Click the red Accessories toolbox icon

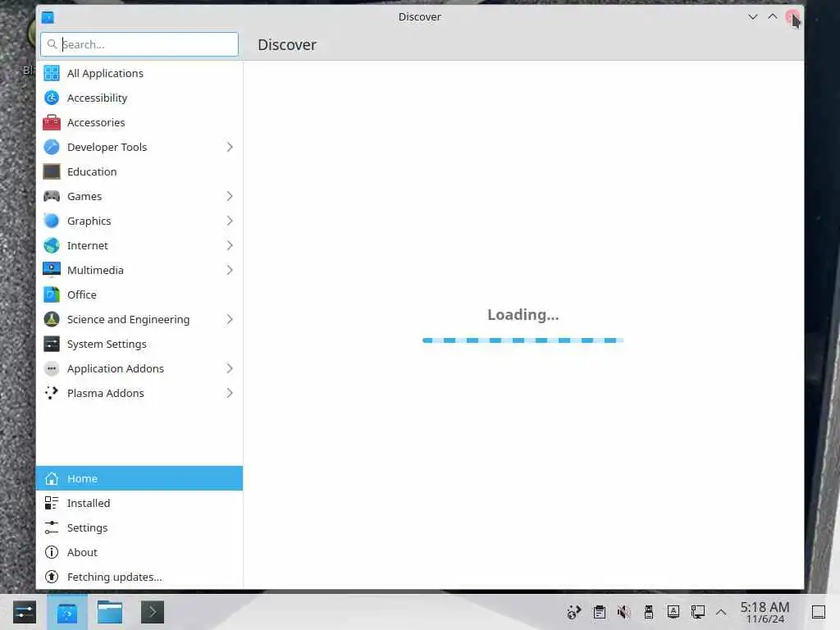point(52,122)
